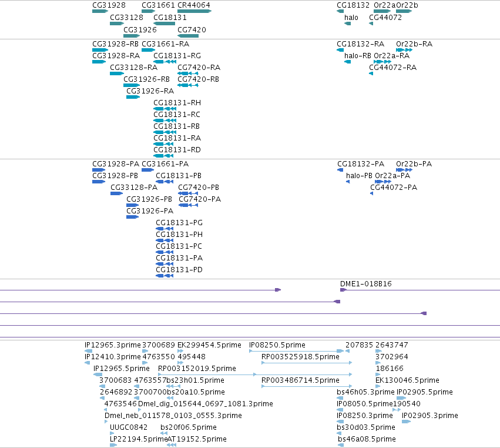Screen dimensions: 500x448
Task: Select the CG31928 gene label in top track
Action: [x=109, y=5]
